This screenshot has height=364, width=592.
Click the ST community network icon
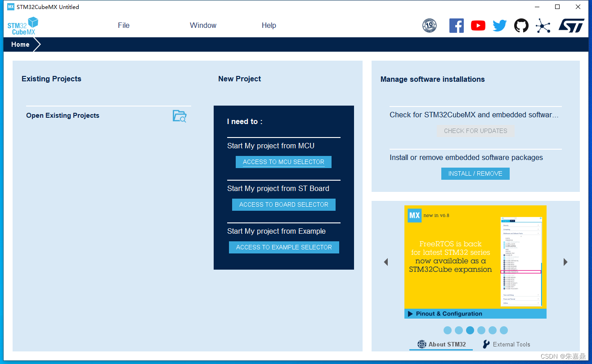(x=543, y=26)
